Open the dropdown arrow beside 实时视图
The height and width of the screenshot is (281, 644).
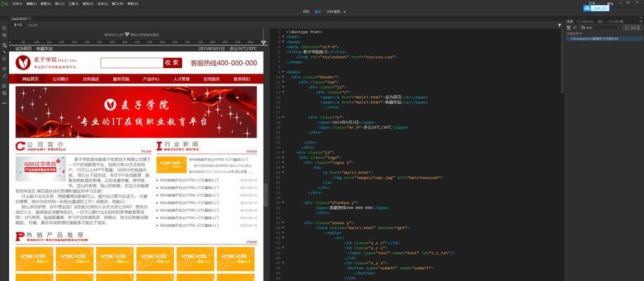point(344,12)
